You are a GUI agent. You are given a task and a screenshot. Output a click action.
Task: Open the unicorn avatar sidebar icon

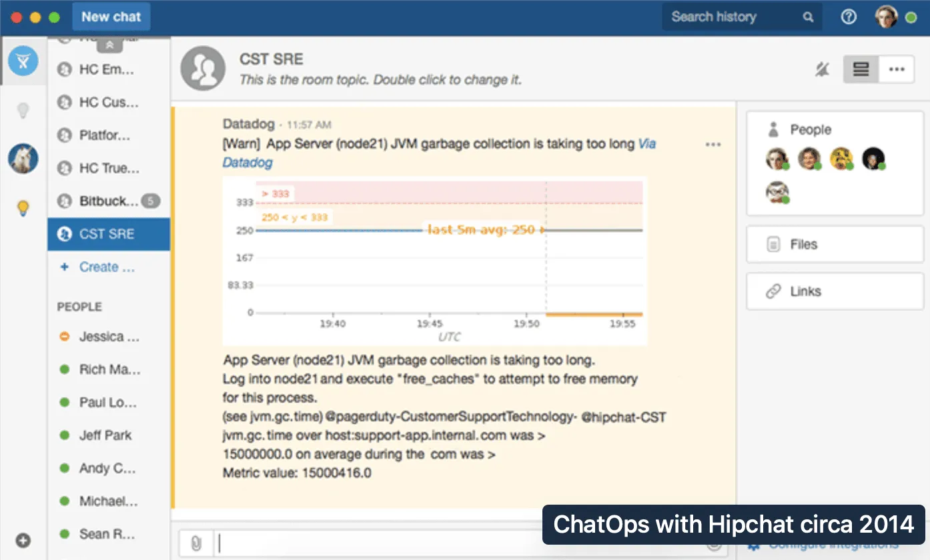(23, 159)
